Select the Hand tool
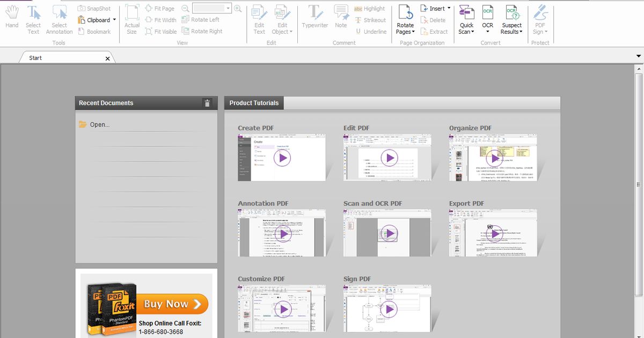644x338 pixels. coord(11,19)
